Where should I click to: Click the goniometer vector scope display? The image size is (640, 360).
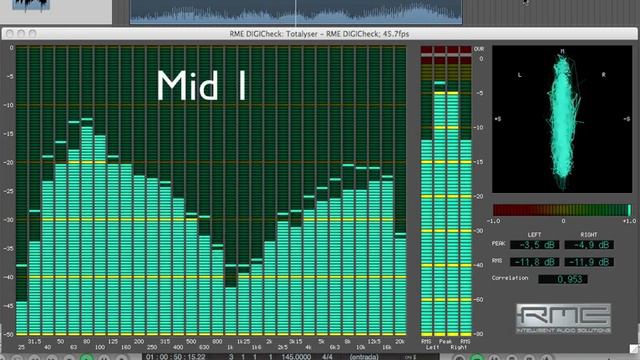coord(562,119)
